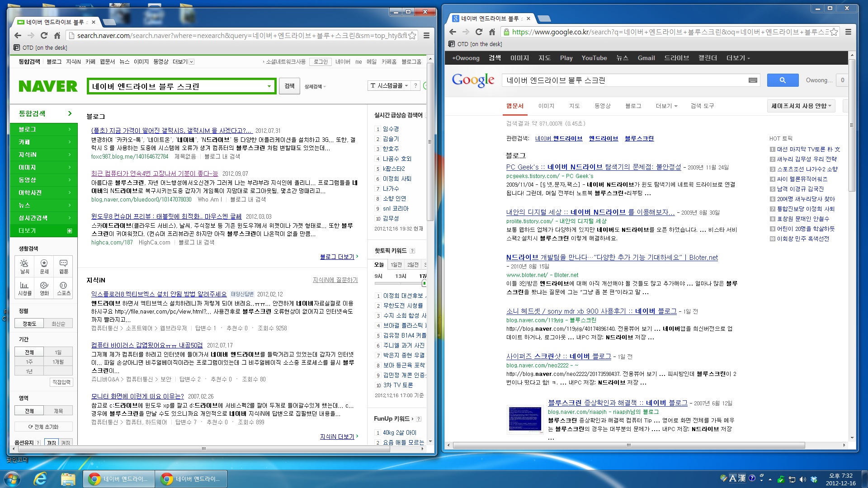
Task: Open 이미지 tab in Google results filters
Action: [x=546, y=106]
